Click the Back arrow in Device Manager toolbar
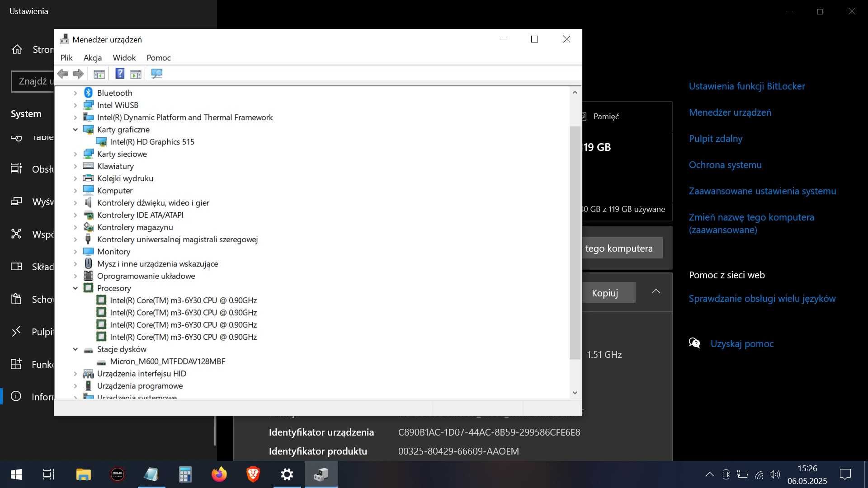This screenshot has width=868, height=488. 63,74
